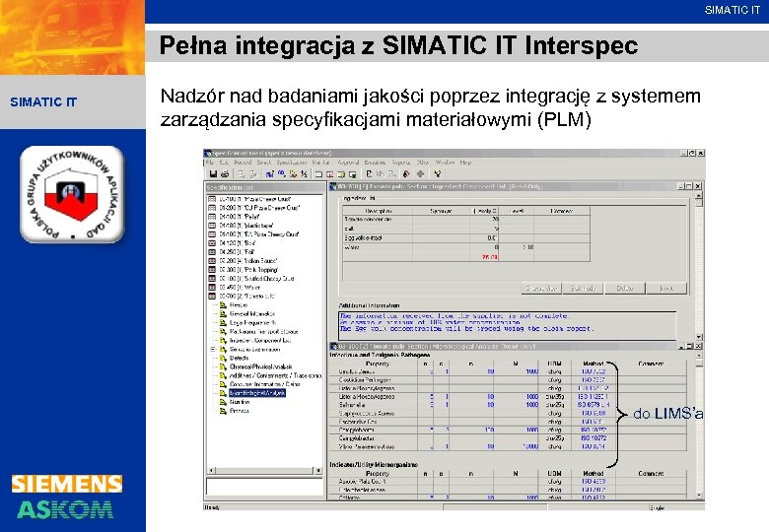This screenshot has height=532, width=769.
Task: Select the 'Process' tree node
Action: [240, 411]
